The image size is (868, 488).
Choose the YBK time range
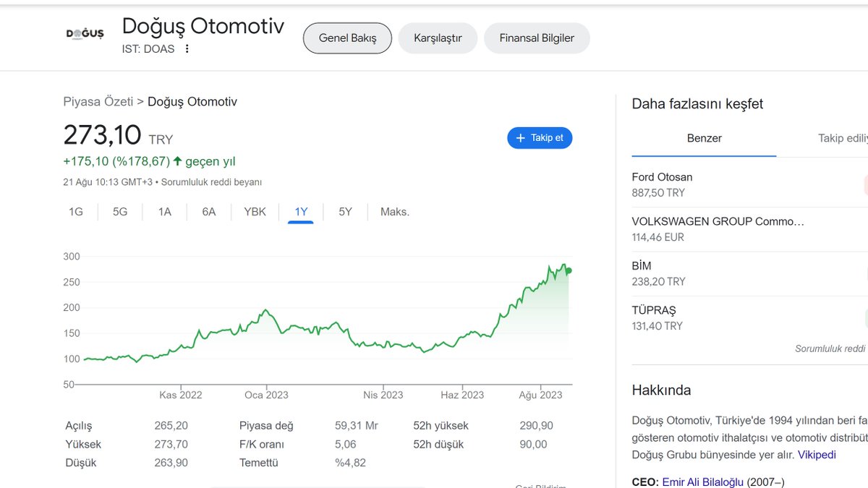pyautogui.click(x=255, y=212)
